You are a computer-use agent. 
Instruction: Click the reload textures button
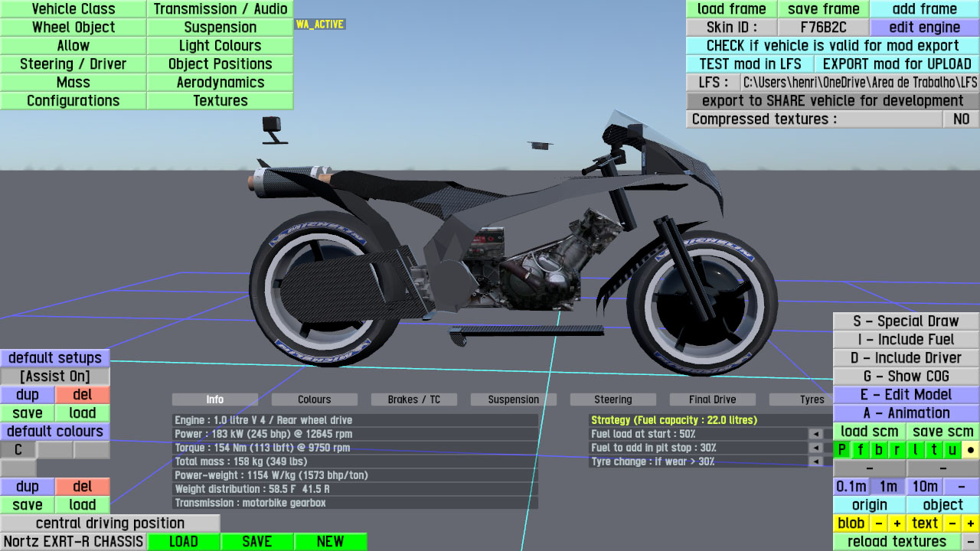pos(897,542)
